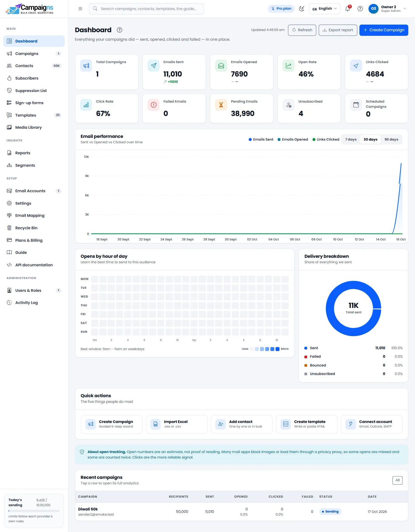415x532 pixels.
Task: Click the Plans & Billing card icon
Action: tap(9, 240)
